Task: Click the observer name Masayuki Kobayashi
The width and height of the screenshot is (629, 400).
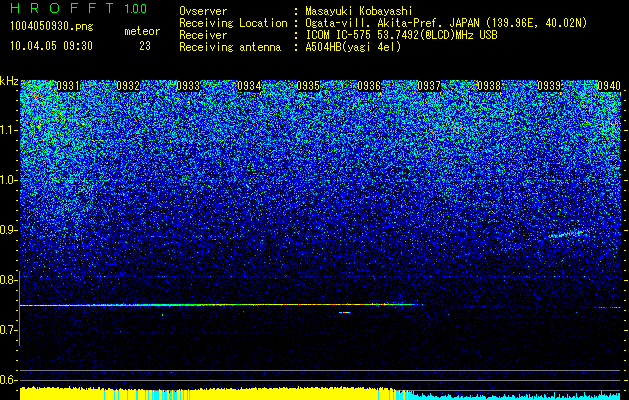Action: point(359,12)
